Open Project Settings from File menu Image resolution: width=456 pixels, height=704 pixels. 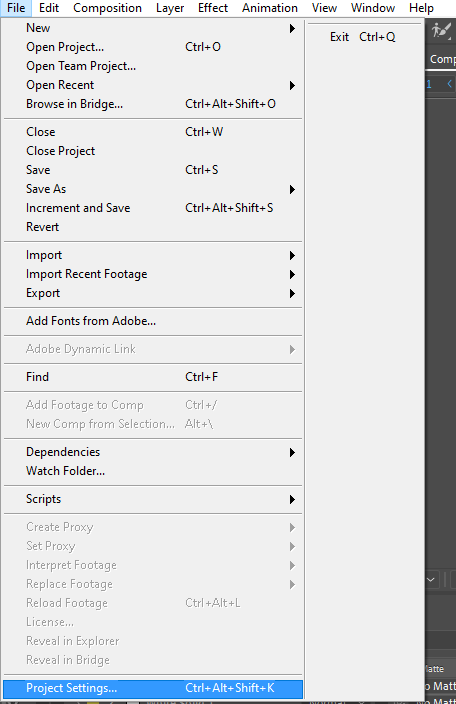pos(153,688)
